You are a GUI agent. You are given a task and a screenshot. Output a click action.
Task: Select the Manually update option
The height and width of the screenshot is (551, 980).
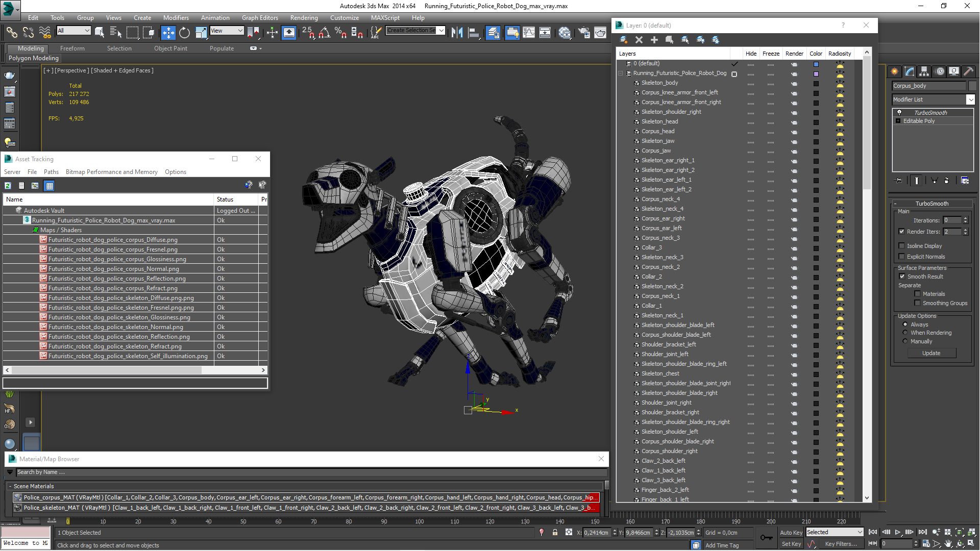[905, 341]
